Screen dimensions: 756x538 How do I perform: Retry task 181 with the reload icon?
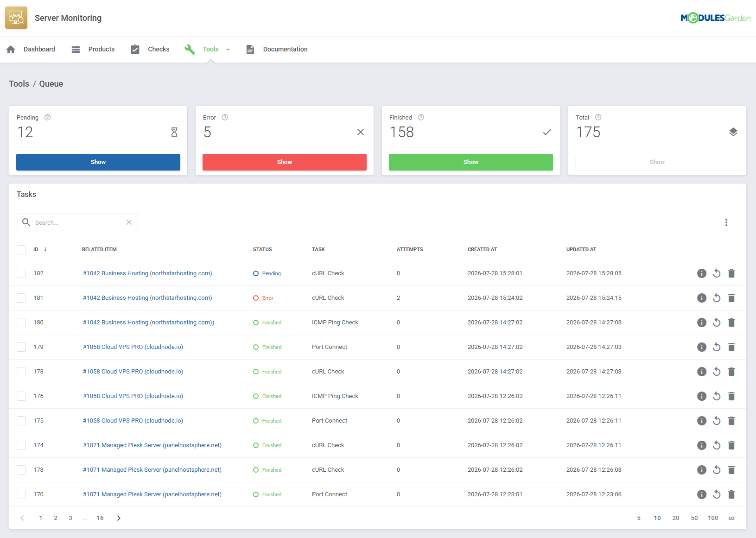pos(717,298)
